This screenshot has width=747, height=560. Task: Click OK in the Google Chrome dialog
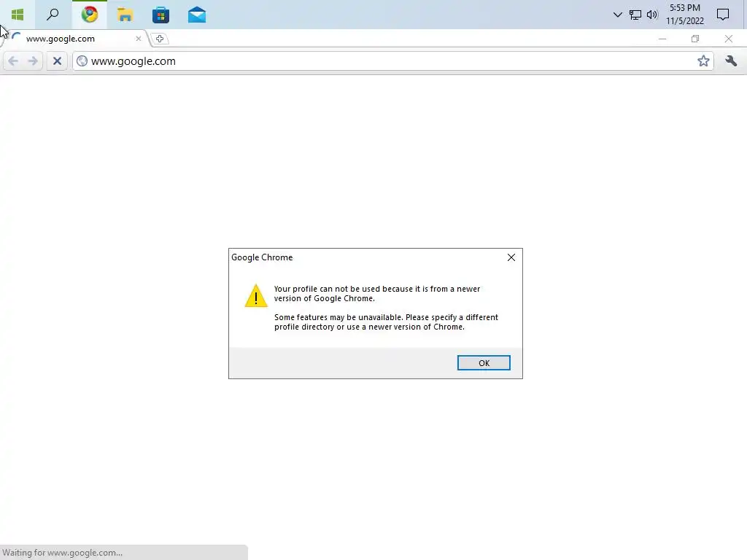click(x=484, y=363)
